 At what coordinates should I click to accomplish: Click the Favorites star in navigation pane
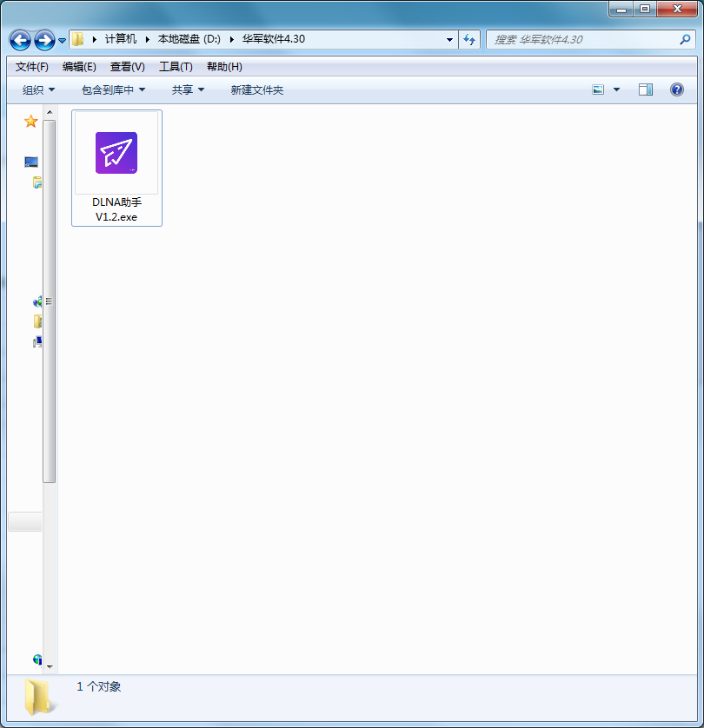point(30,121)
